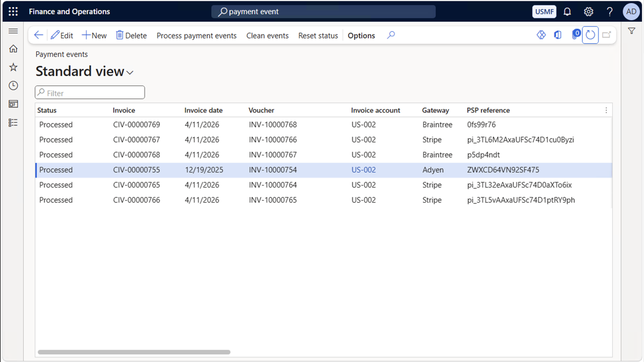Open the Options menu tab

tap(361, 35)
